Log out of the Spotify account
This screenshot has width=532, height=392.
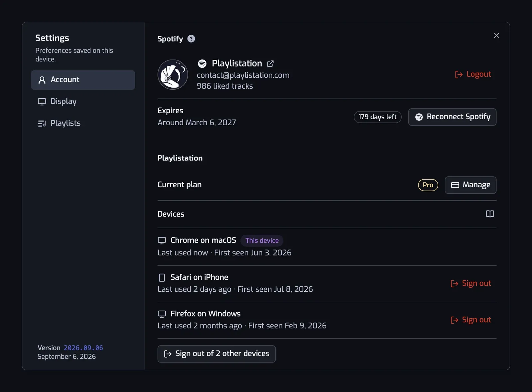(473, 74)
